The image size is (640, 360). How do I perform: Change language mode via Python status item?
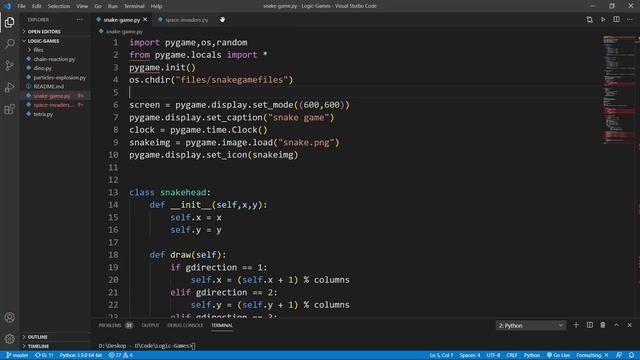click(532, 356)
